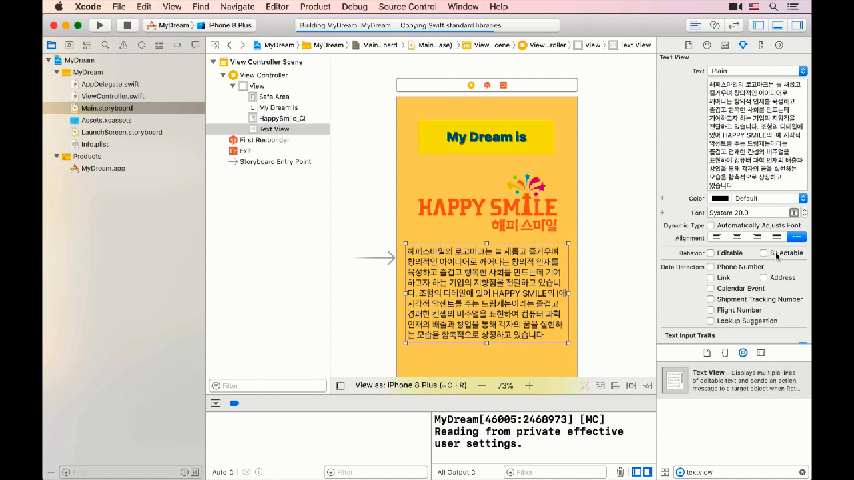Hide the Navigator panel

[758, 25]
